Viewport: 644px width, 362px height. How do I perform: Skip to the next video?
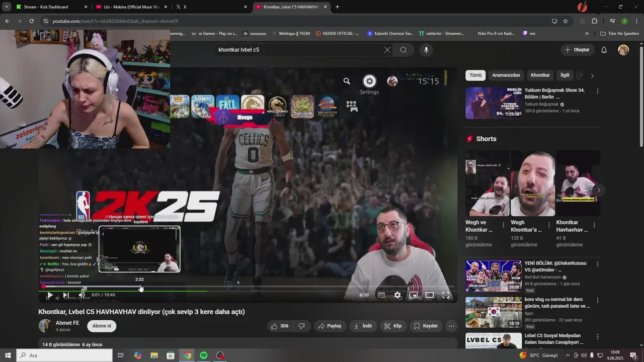66,295
